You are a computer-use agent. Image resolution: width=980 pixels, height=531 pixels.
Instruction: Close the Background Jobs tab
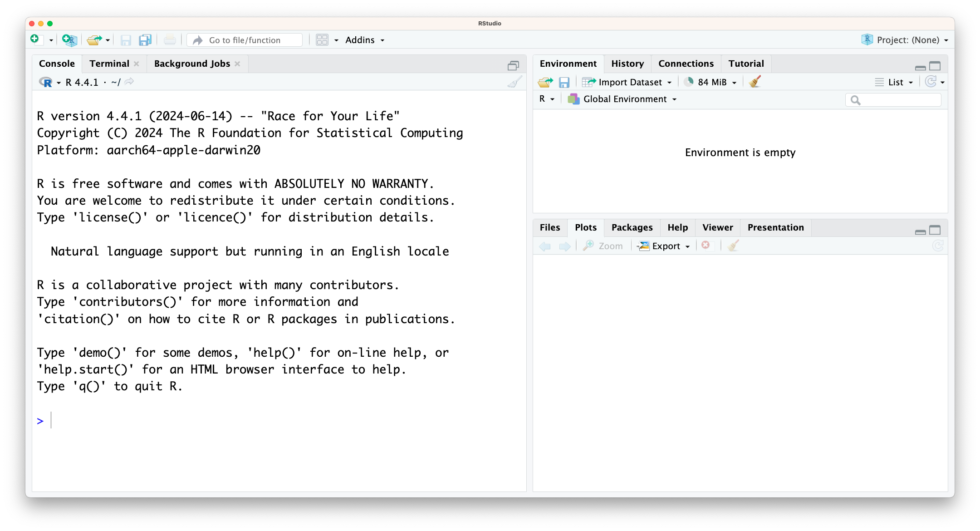(237, 64)
